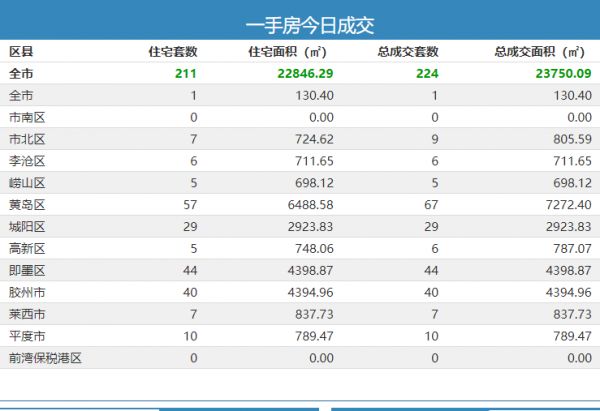Click the green 211 residential units total
This screenshot has width=600, height=411.
pyautogui.click(x=186, y=73)
